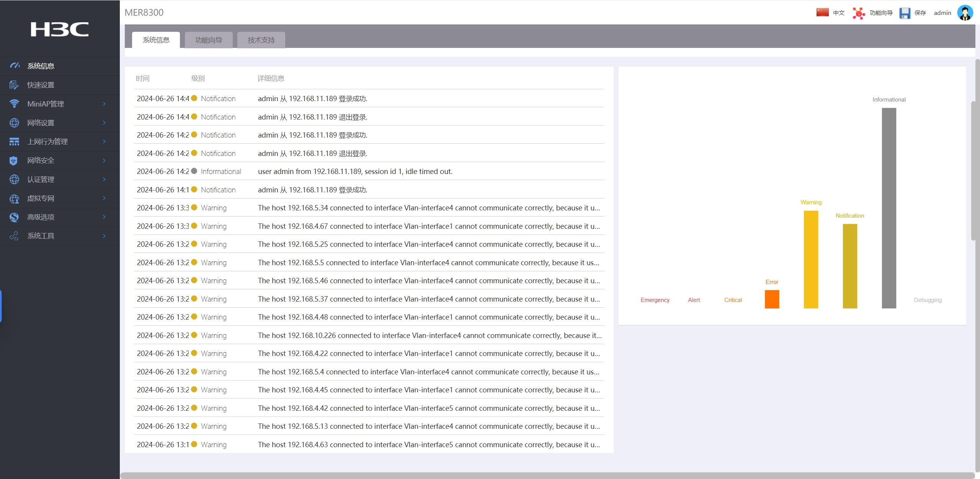Screen dimensions: 980x479
Task: Click the 上网行为管理 grid icon
Action: [x=14, y=142]
